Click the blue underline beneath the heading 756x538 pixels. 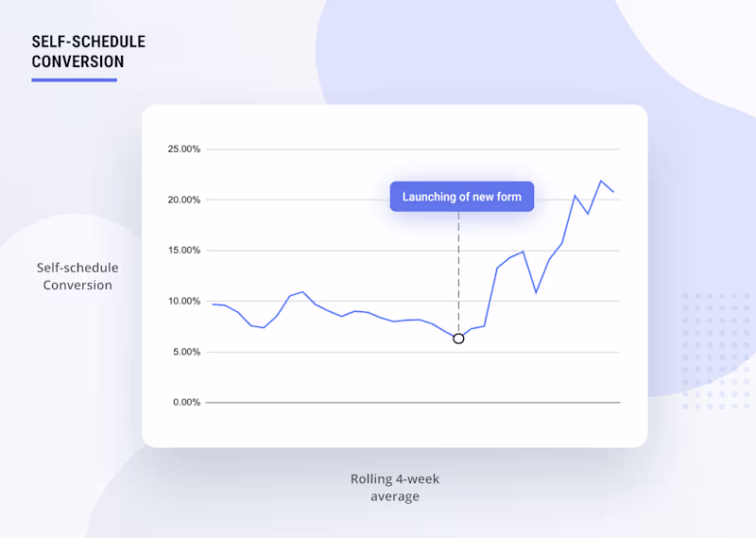click(74, 79)
